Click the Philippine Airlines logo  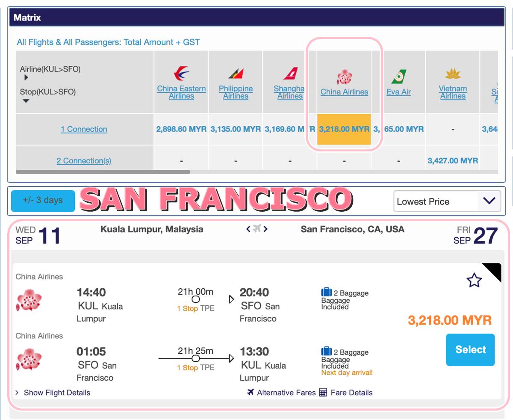coord(236,74)
